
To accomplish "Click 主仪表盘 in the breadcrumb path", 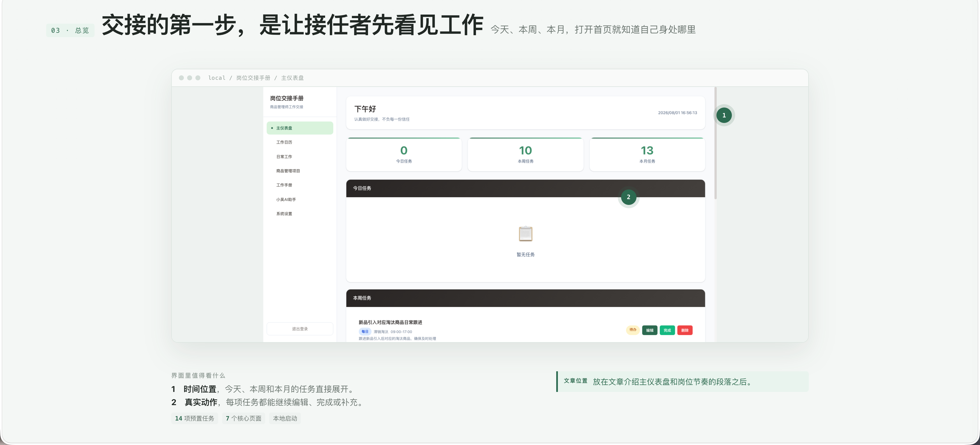I will click(292, 78).
